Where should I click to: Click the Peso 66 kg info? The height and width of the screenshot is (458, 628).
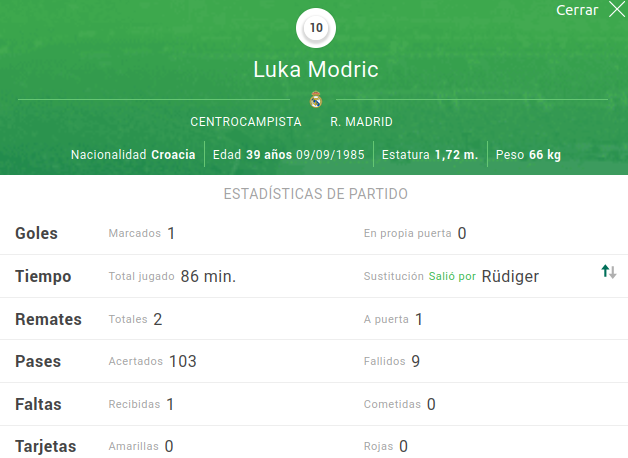coord(528,155)
